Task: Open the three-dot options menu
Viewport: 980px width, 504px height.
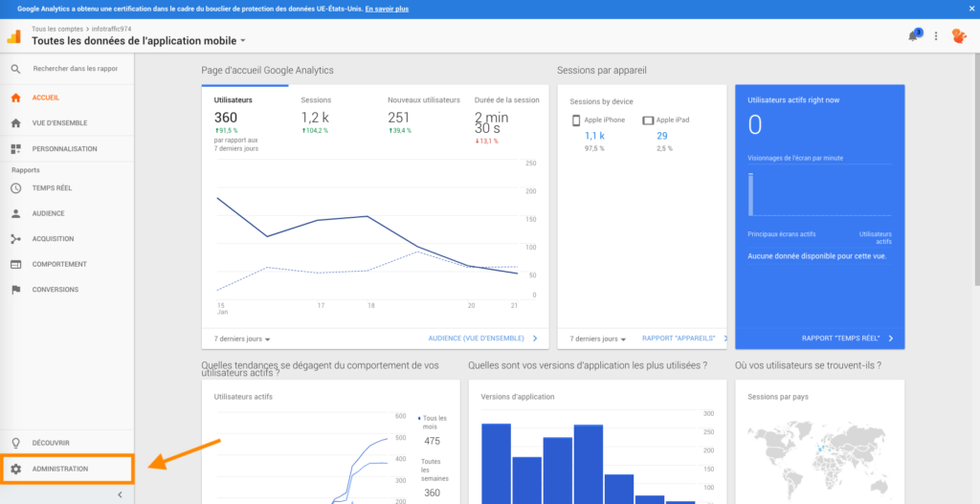Action: pyautogui.click(x=936, y=36)
